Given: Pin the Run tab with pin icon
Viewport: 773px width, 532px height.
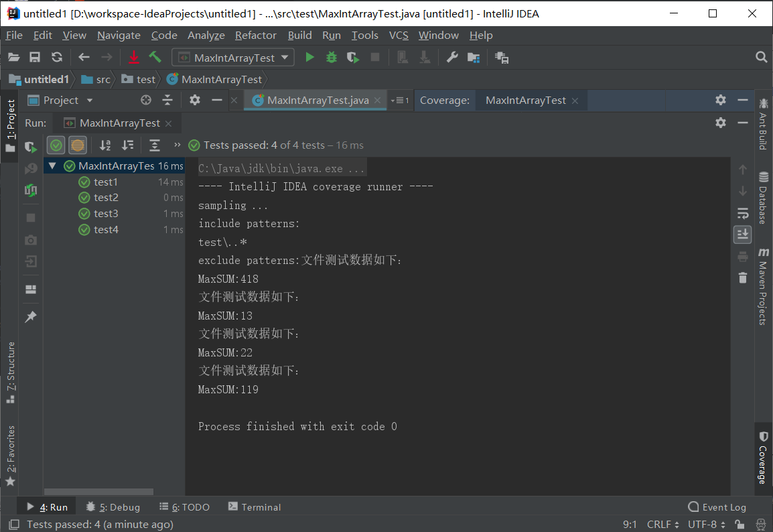Looking at the screenshot, I should [31, 316].
